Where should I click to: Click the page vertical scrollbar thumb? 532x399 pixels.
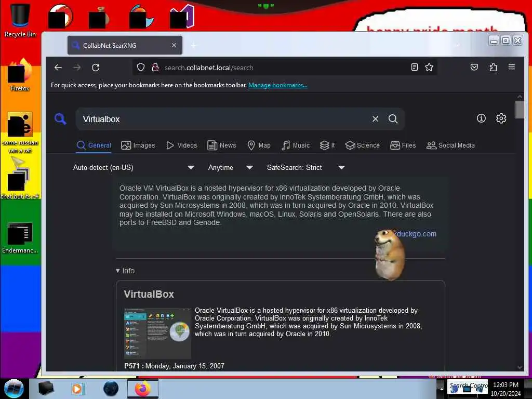(x=520, y=110)
